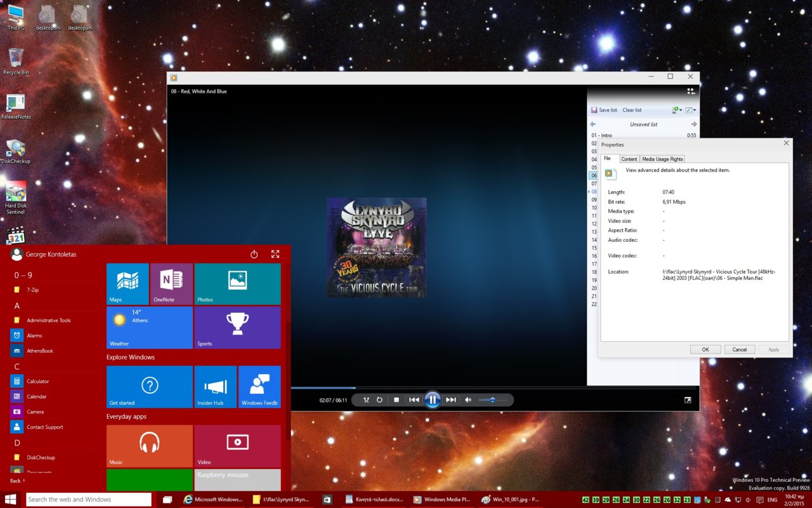
Task: Click the OneDrive cloud tray icon
Action: [726, 500]
